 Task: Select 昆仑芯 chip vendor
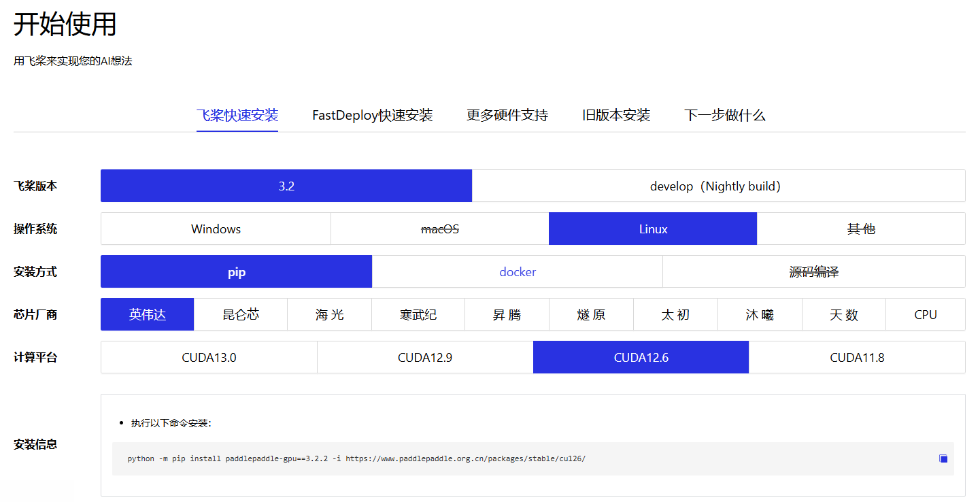241,314
